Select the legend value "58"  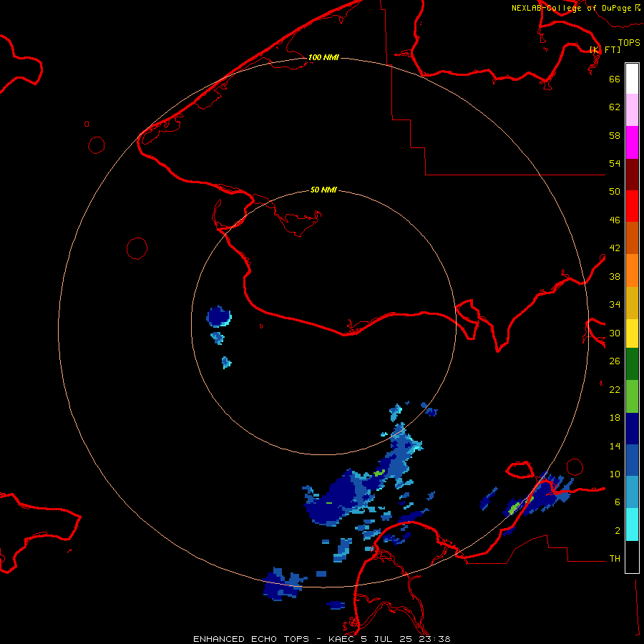pos(615,135)
